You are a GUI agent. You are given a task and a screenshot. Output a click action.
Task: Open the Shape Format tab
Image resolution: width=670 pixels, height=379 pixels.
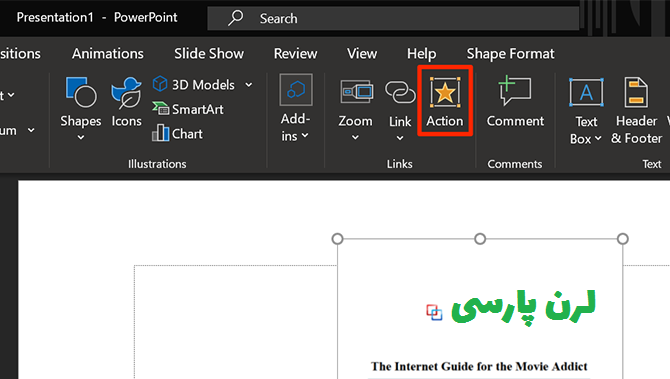pos(510,54)
